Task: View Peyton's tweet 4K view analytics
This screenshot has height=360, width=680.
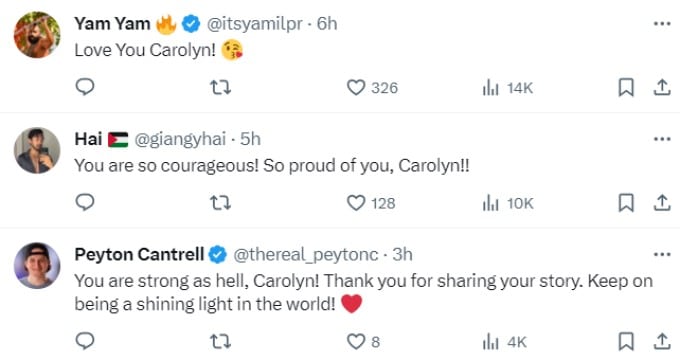Action: tap(505, 342)
